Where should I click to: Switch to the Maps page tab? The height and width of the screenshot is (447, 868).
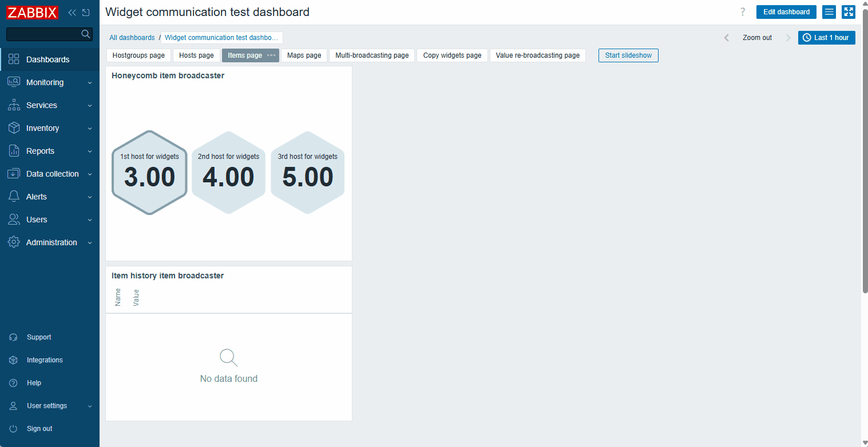click(304, 55)
